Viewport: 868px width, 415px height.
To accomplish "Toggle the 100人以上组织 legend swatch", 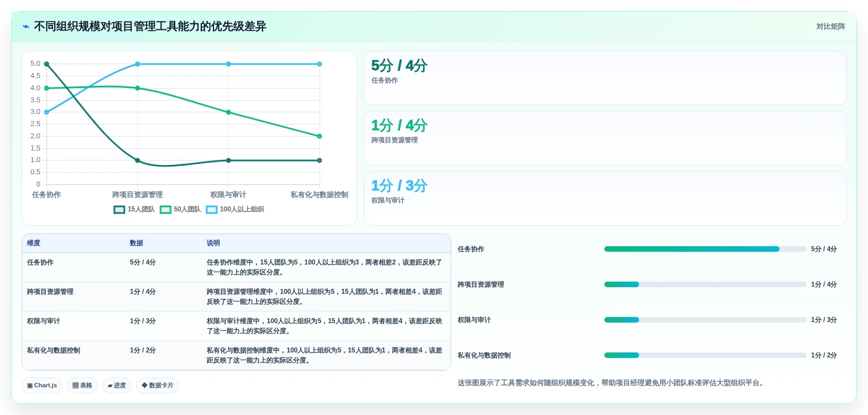I will [x=212, y=210].
